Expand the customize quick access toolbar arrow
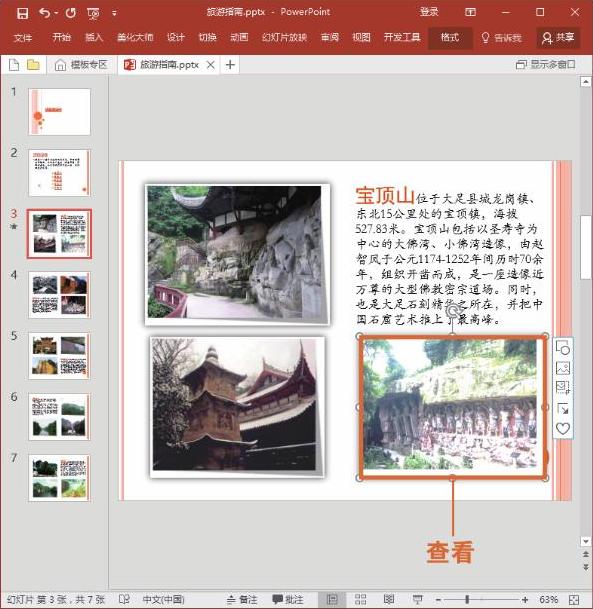 [x=114, y=13]
